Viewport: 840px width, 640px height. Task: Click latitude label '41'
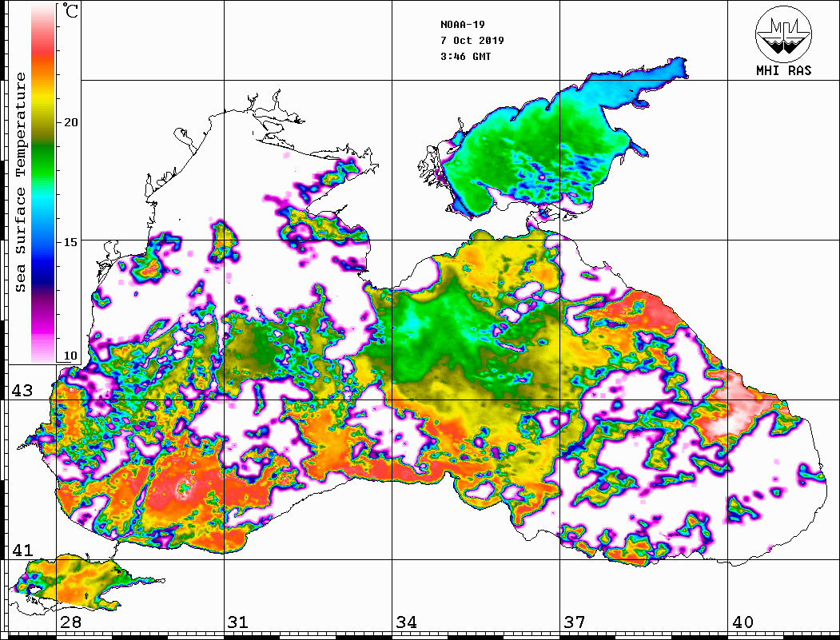coord(22,550)
